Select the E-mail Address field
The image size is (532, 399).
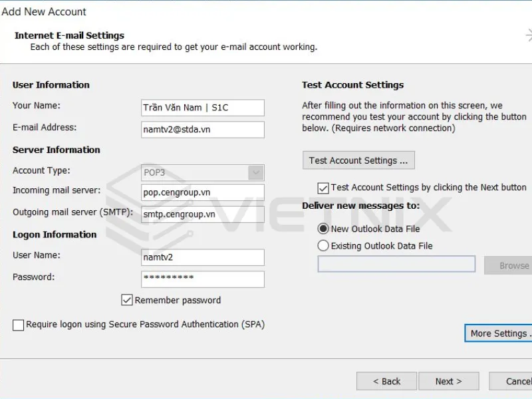(203, 129)
